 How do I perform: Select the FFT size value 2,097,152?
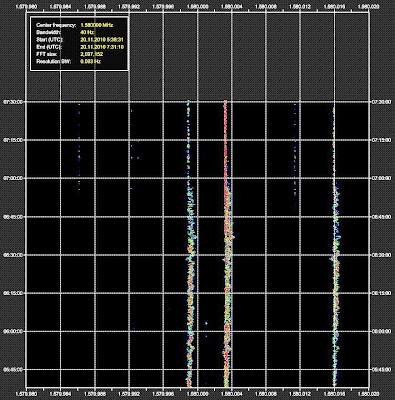coord(92,54)
